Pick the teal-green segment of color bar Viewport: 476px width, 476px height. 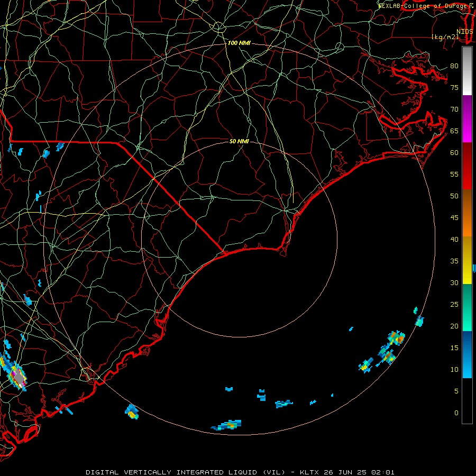coord(467,307)
